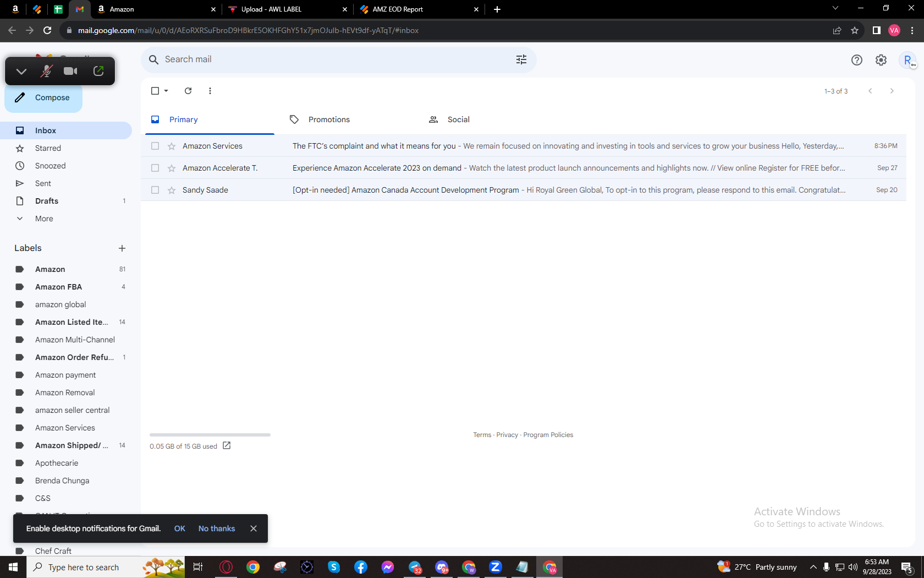The image size is (924, 578).
Task: Open Zoom from the taskbar
Action: click(x=496, y=567)
